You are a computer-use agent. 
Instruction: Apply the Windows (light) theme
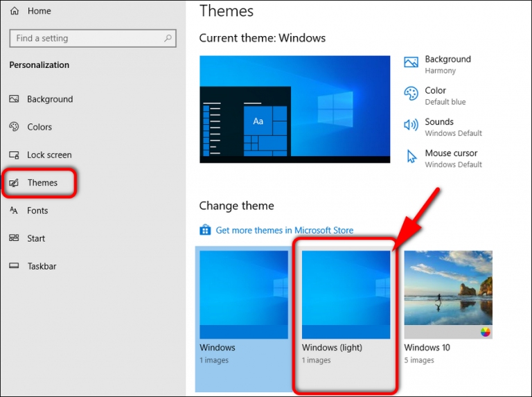tap(346, 294)
